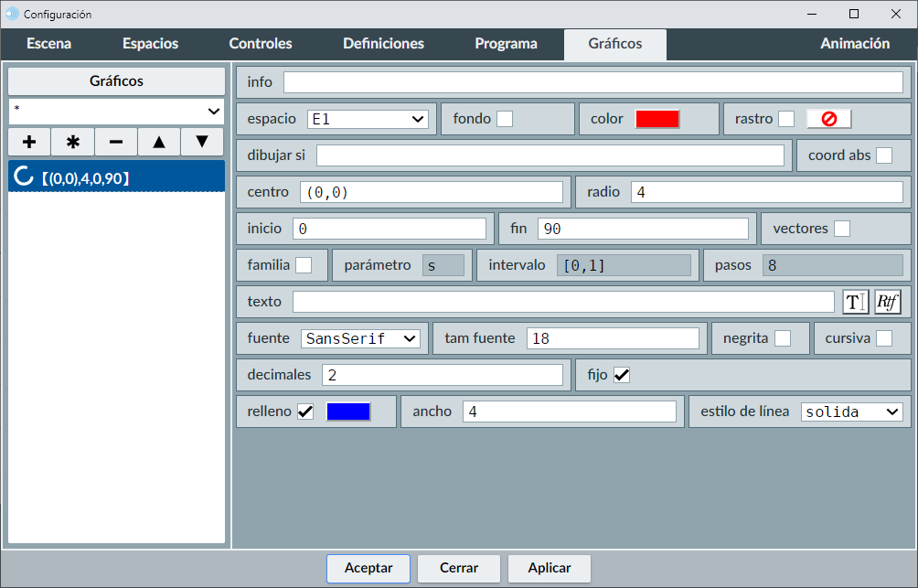Enable the fondo checkbox

point(505,119)
